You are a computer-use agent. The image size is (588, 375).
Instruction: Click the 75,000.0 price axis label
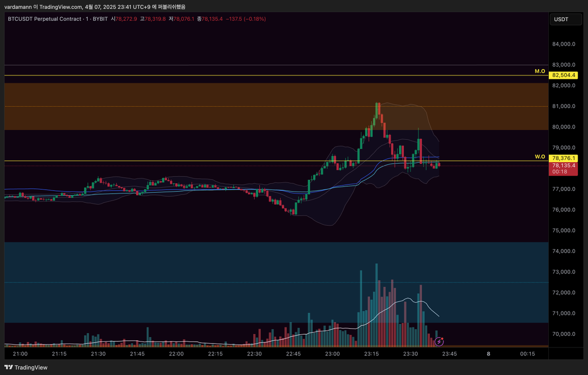click(563, 230)
